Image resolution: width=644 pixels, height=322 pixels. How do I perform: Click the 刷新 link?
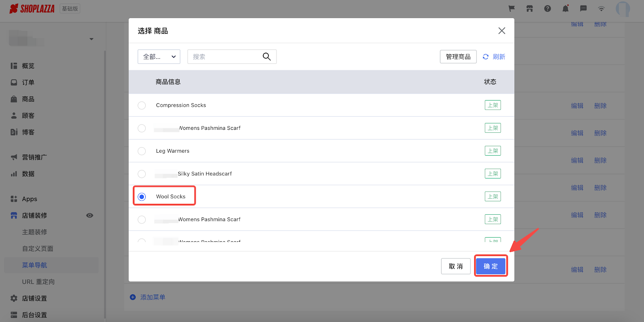click(499, 57)
